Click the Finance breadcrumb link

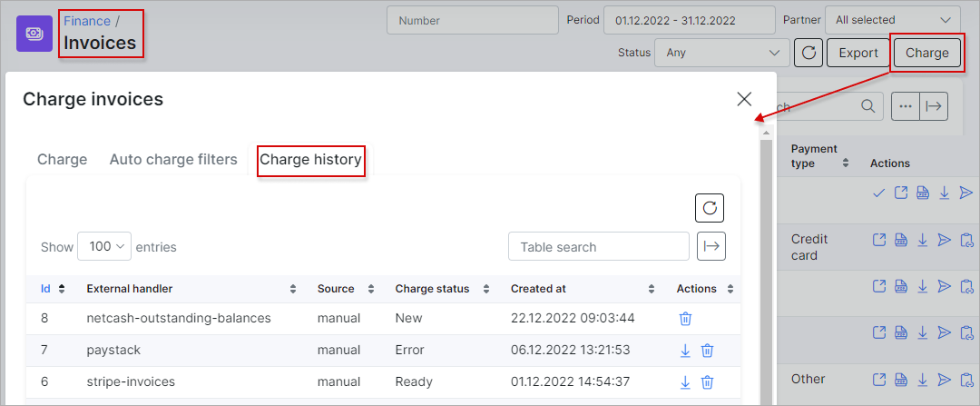pyautogui.click(x=86, y=20)
